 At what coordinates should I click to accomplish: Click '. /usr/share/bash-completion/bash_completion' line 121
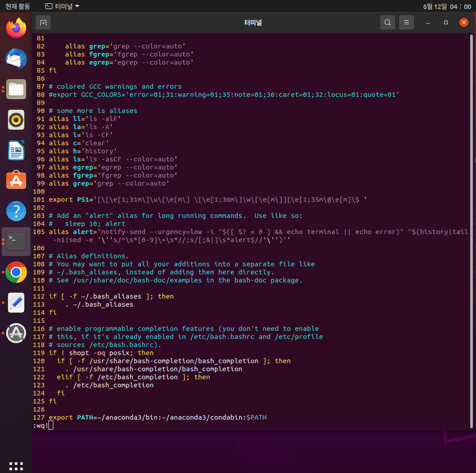click(154, 369)
